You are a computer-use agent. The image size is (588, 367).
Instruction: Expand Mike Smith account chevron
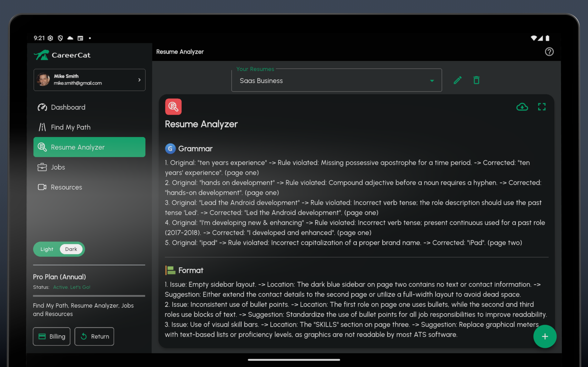[x=139, y=80]
